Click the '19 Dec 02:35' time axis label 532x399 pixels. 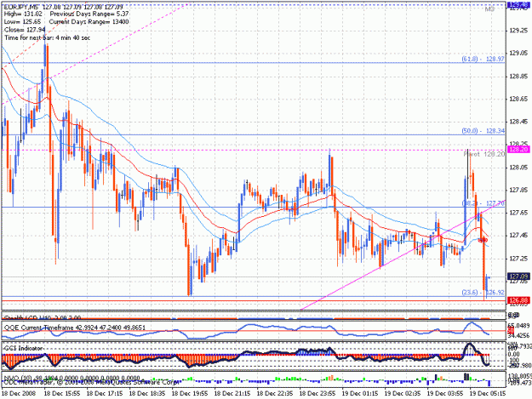pos(403,394)
